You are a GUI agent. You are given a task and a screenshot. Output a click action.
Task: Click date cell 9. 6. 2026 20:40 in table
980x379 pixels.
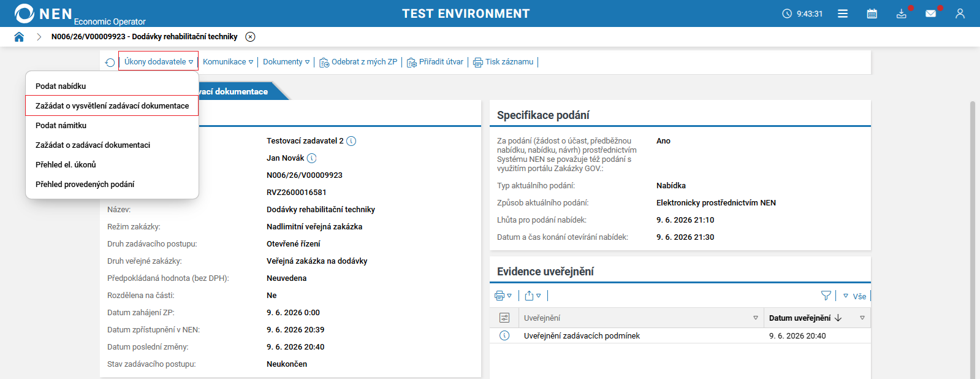pos(797,336)
